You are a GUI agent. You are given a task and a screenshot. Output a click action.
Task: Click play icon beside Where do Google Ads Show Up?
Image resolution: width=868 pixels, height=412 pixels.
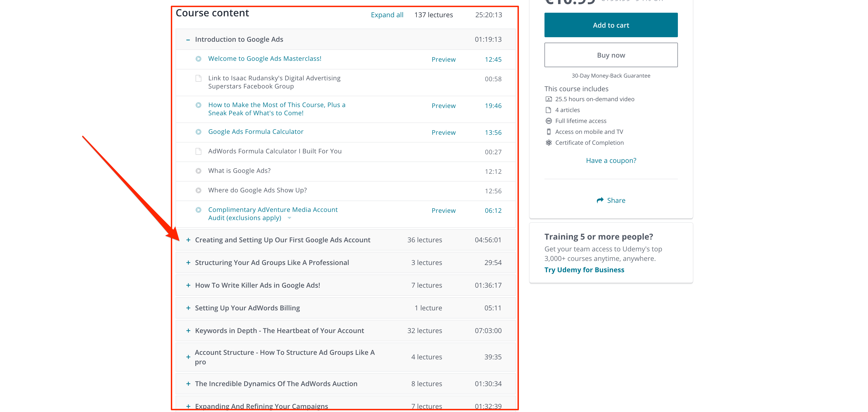[x=199, y=190]
